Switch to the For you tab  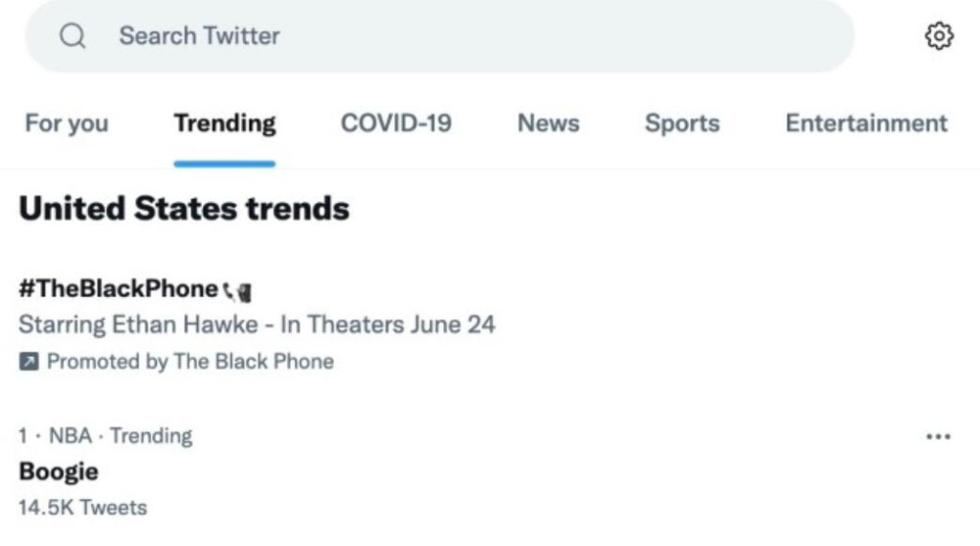(66, 124)
